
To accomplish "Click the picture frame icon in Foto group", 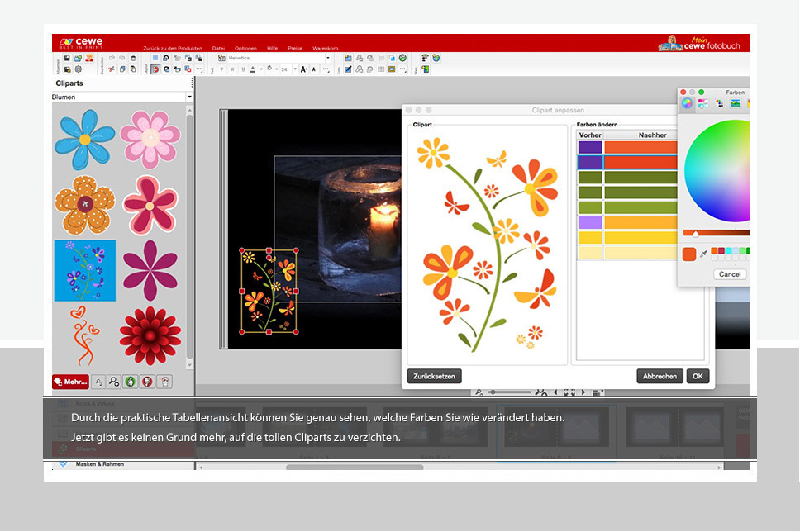I will pyautogui.click(x=392, y=69).
